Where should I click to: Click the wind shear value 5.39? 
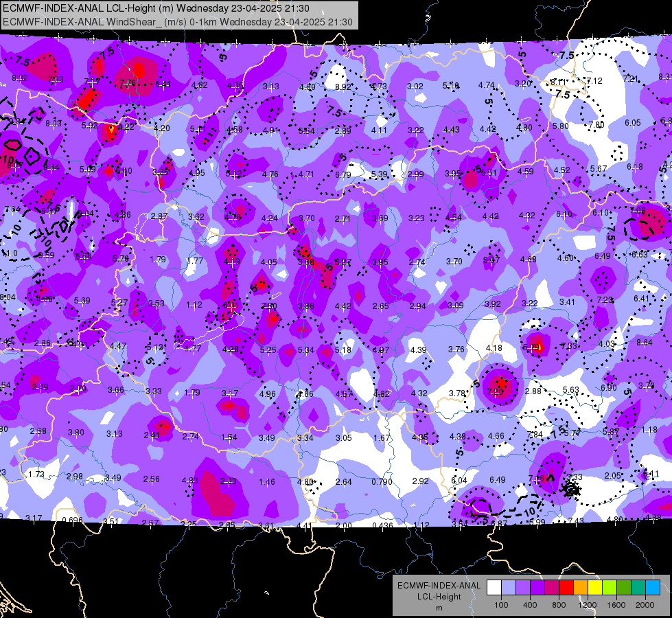380,174
